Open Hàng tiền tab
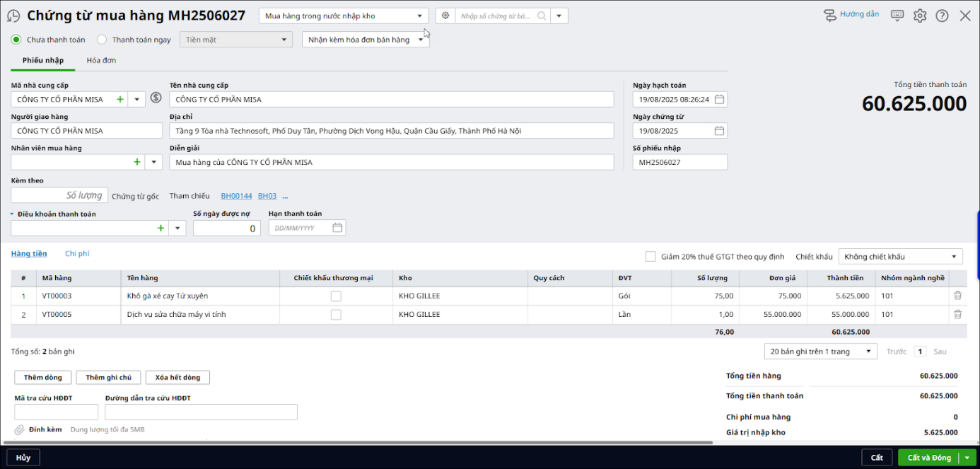Image resolution: width=980 pixels, height=469 pixels. [29, 253]
